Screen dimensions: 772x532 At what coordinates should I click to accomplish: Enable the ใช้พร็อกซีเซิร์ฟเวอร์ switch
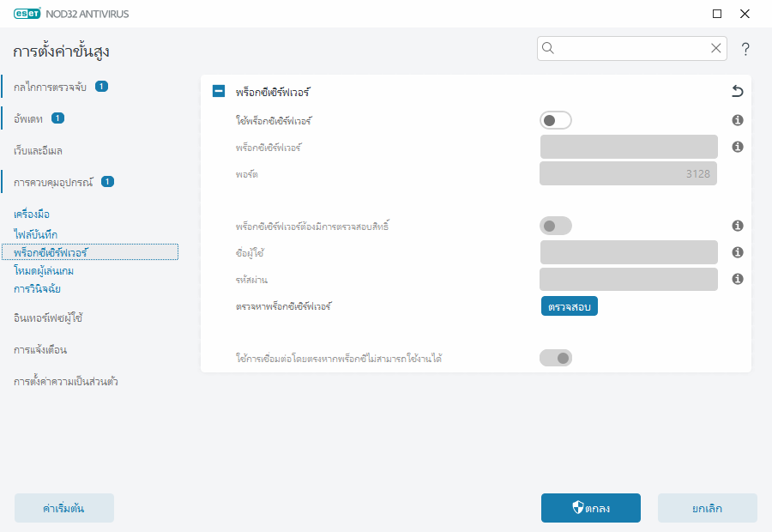(555, 120)
